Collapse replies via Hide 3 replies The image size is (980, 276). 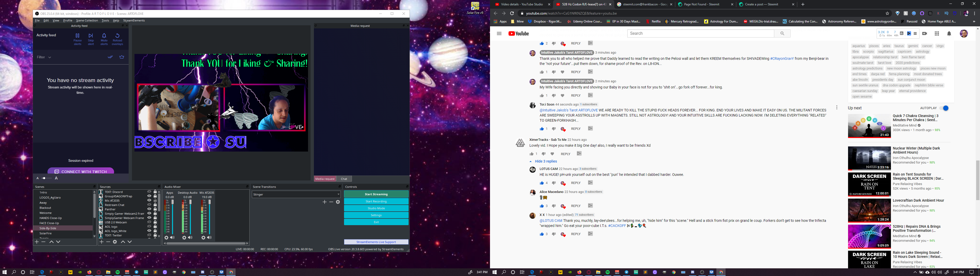(x=543, y=161)
